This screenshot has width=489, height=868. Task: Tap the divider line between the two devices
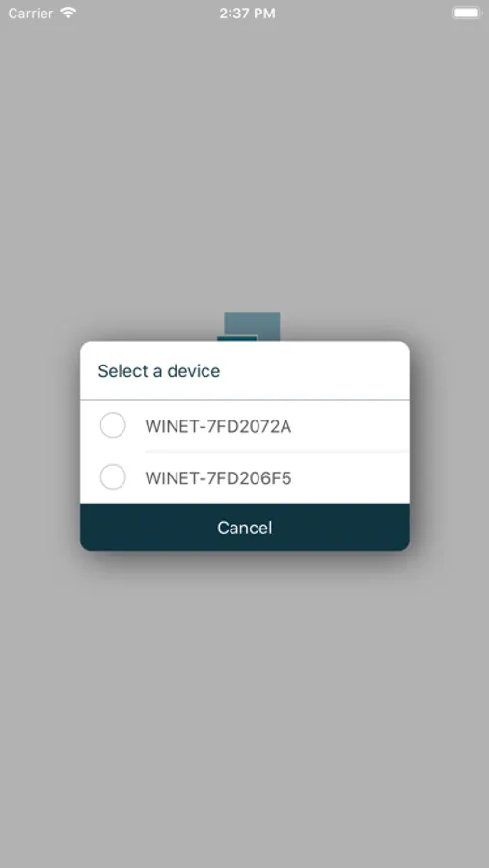[x=277, y=452]
